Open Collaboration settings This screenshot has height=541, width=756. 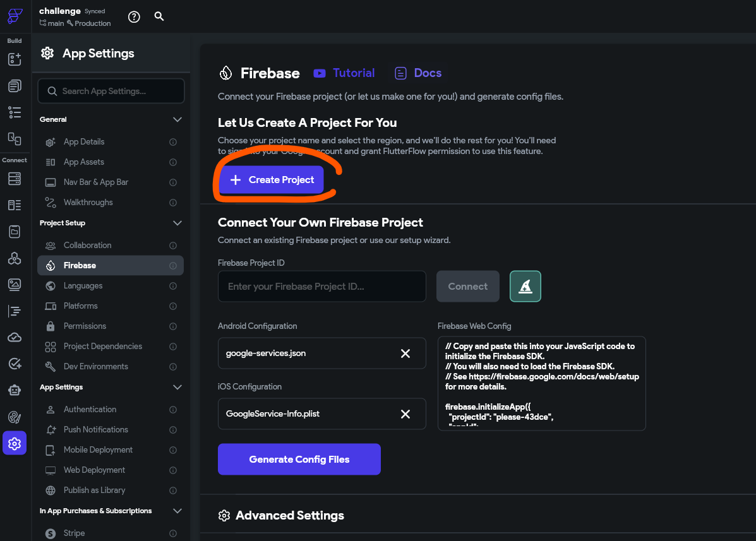[111, 246]
